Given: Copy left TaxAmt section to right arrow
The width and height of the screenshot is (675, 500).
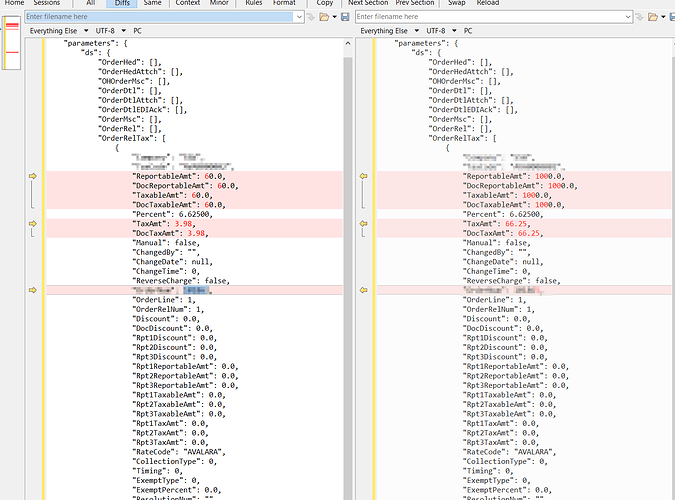Looking at the screenshot, I should tap(33, 224).
